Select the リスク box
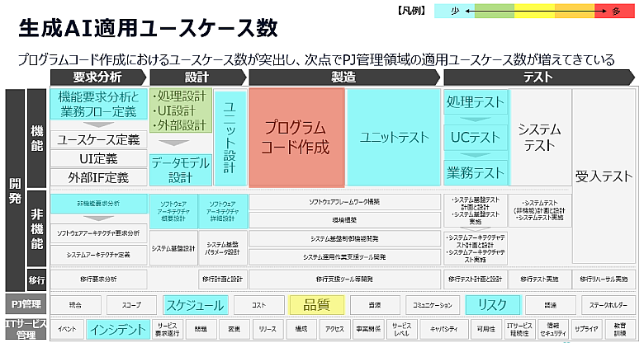644x343 pixels. 492,304
